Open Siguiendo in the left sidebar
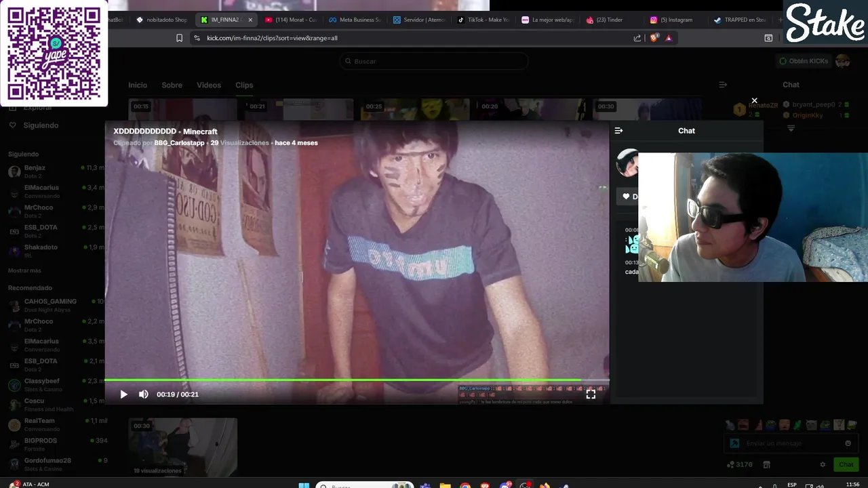Image resolution: width=868 pixels, height=488 pixels. click(x=41, y=125)
